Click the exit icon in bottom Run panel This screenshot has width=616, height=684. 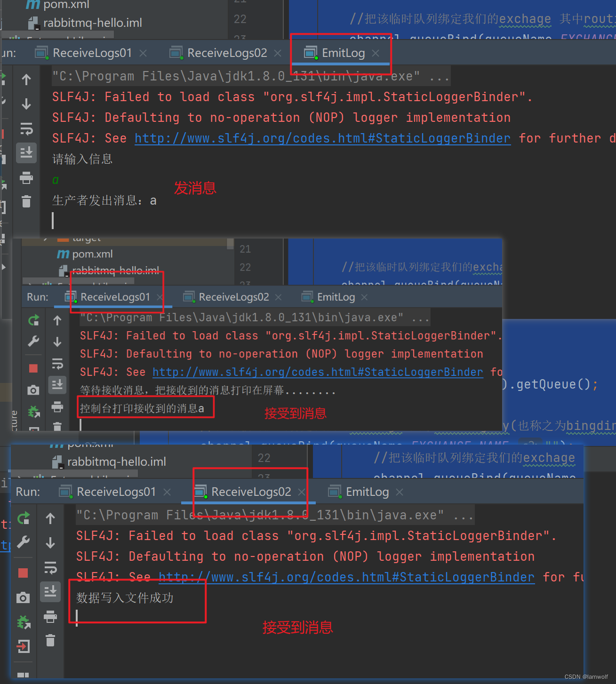pyautogui.click(x=23, y=646)
